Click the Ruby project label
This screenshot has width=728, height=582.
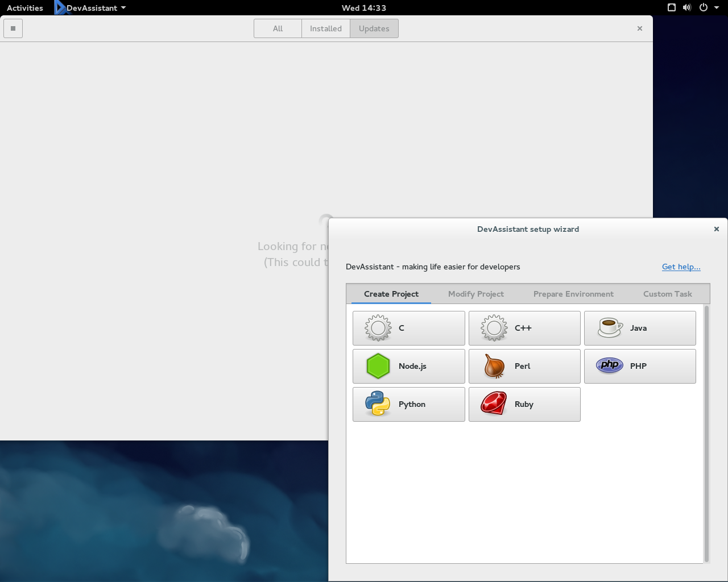[524, 404]
